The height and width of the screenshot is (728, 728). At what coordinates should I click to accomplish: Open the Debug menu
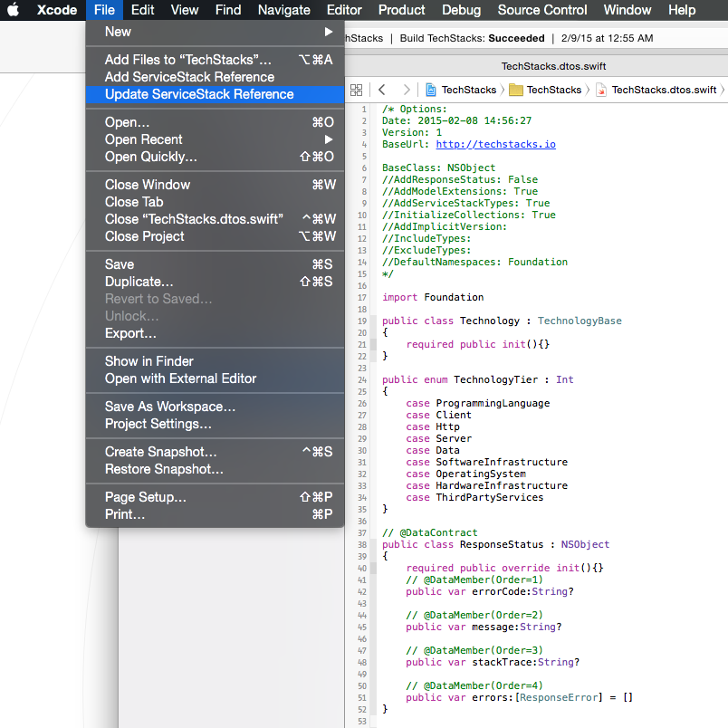tap(461, 10)
